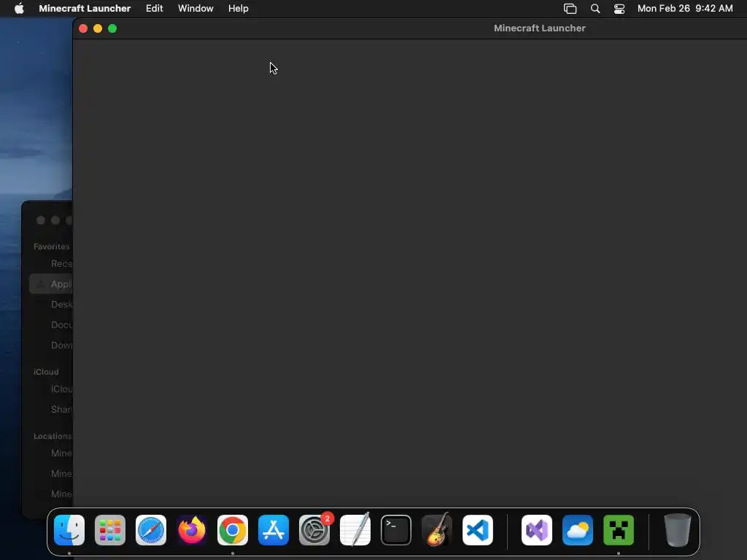
Task: Click the Locations heading in Finder
Action: (x=53, y=436)
